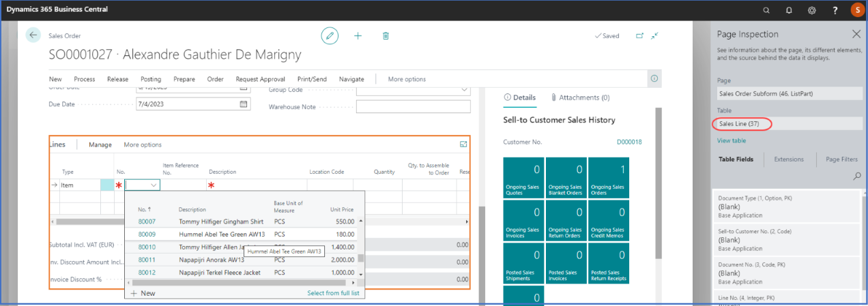Viewport: 868px width, 306px height.
Task: Delete the order with trash icon
Action: click(386, 35)
